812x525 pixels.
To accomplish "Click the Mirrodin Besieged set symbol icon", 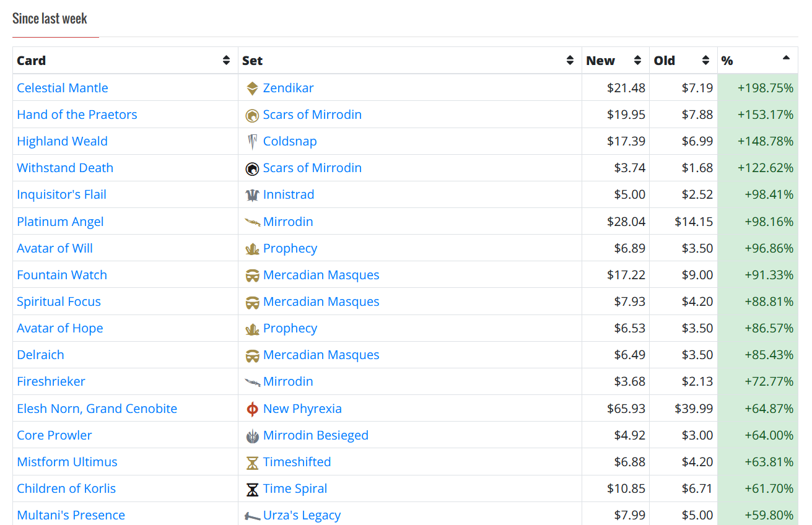I will coord(252,436).
